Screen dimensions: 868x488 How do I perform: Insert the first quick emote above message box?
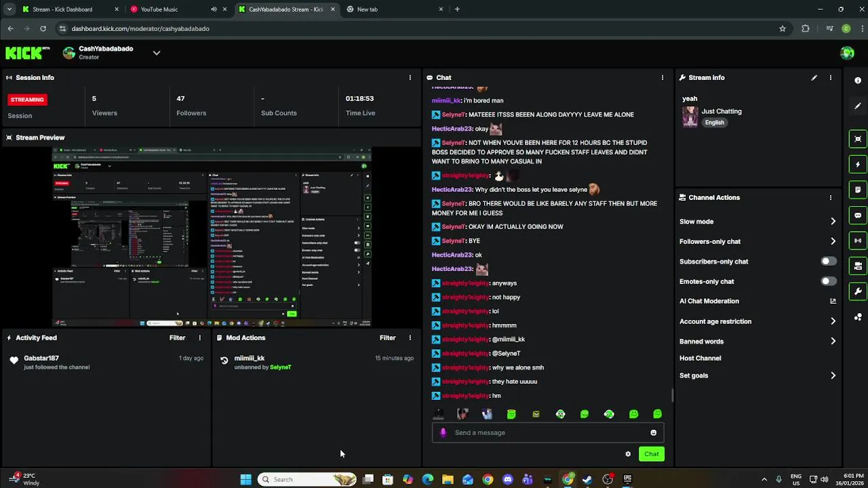point(438,413)
